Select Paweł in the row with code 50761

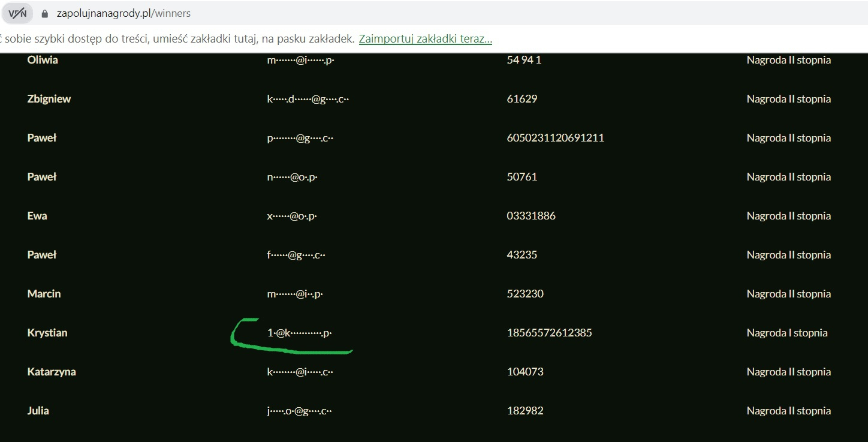tap(41, 177)
